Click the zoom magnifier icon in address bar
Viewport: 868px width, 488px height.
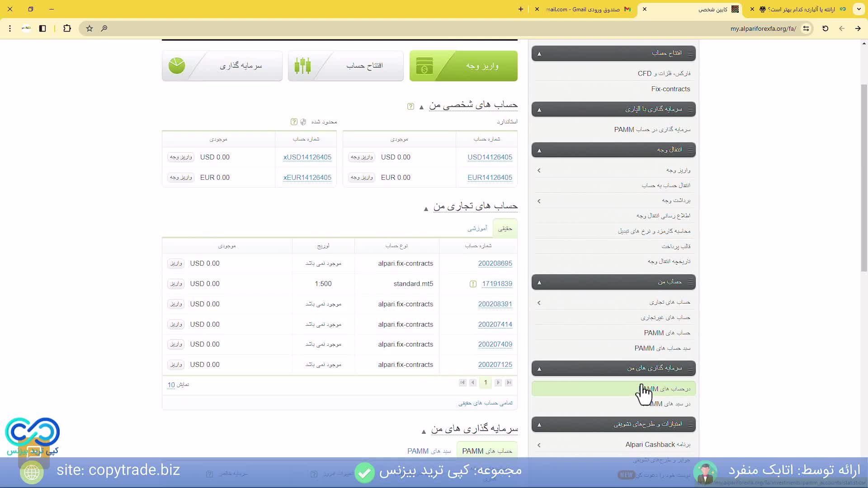(x=104, y=28)
